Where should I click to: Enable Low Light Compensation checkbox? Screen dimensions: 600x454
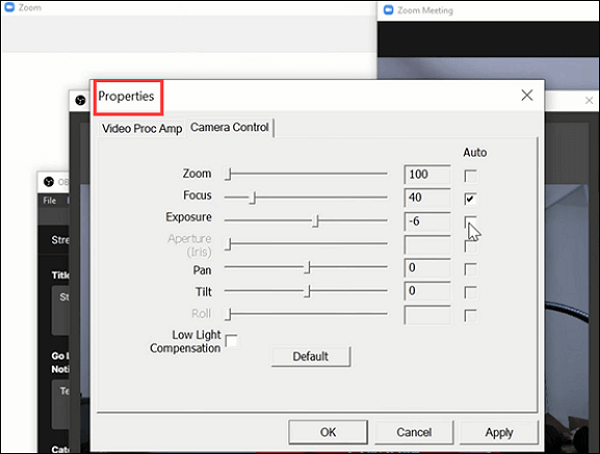pyautogui.click(x=231, y=341)
